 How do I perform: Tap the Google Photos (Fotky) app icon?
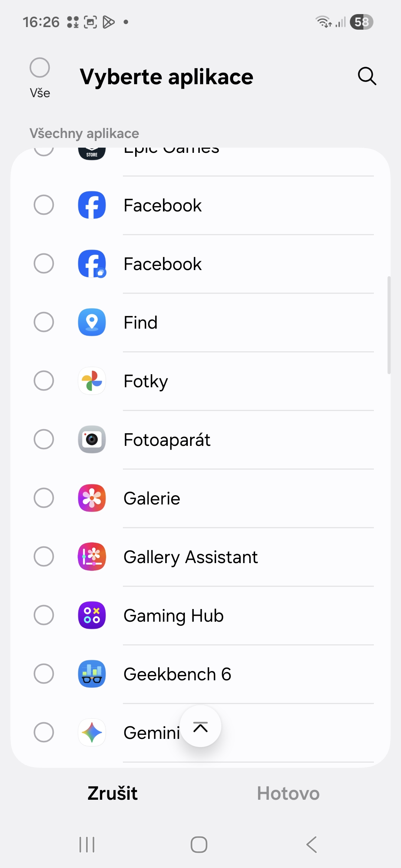tap(92, 381)
